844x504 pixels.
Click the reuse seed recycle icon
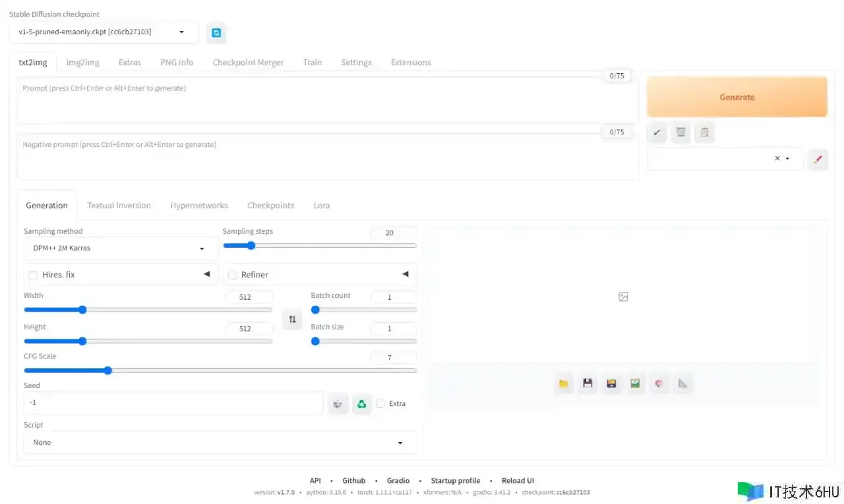point(361,404)
